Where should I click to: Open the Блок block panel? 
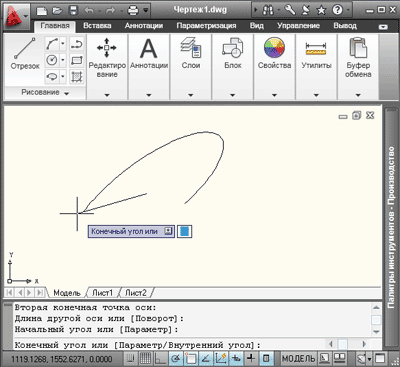(233, 53)
